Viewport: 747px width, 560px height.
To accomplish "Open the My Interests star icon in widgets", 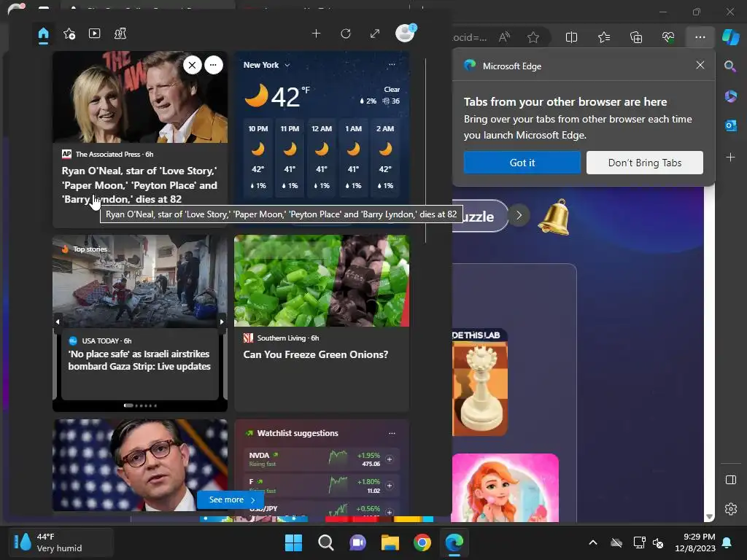I will 69,34.
